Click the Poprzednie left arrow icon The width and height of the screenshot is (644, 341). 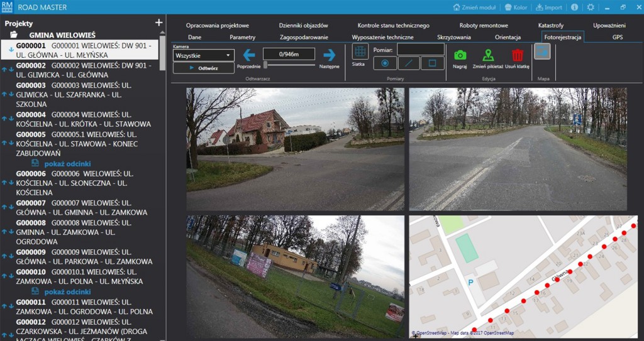click(249, 55)
